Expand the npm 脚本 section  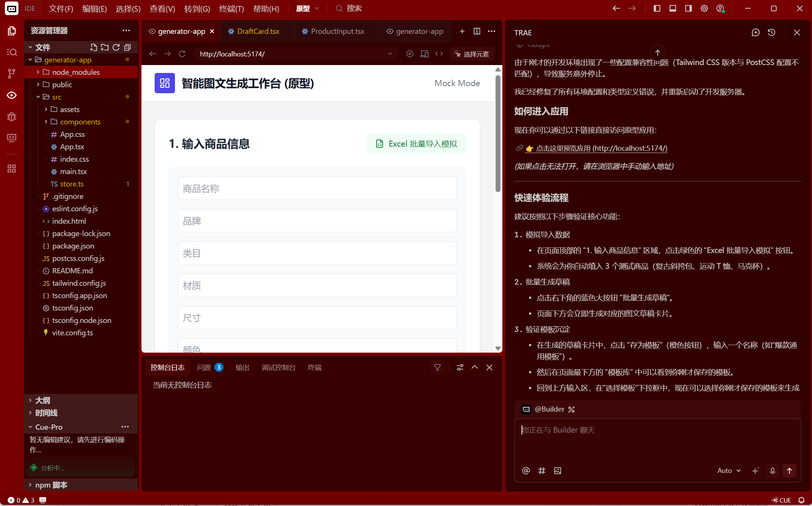click(51, 485)
